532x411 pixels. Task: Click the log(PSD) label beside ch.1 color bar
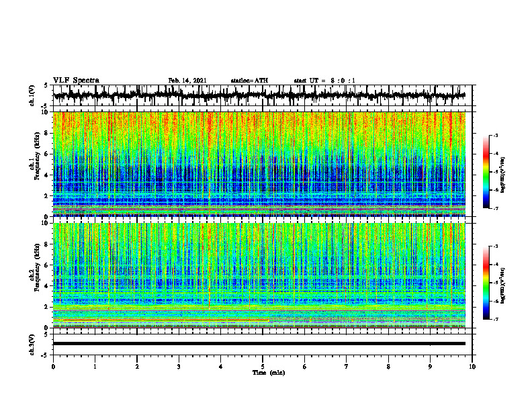pos(503,175)
